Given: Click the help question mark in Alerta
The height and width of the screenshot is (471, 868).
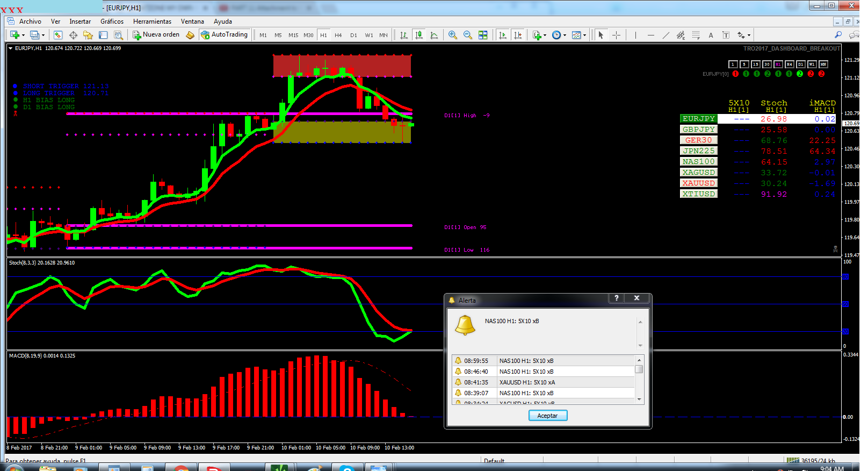Looking at the screenshot, I should click(617, 298).
